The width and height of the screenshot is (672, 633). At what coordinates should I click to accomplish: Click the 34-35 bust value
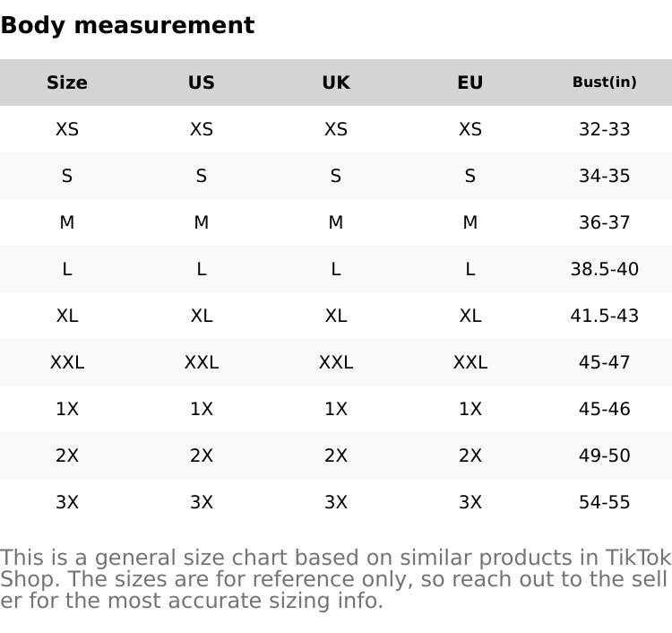click(605, 176)
